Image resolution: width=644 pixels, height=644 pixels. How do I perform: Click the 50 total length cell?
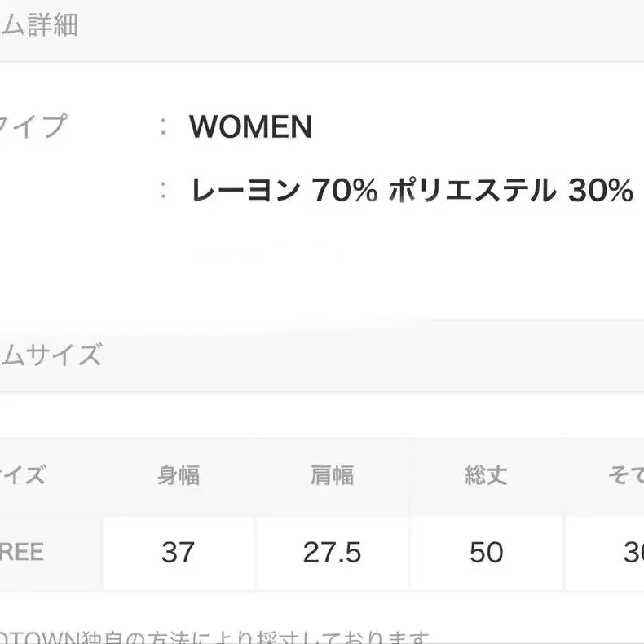pos(486,553)
